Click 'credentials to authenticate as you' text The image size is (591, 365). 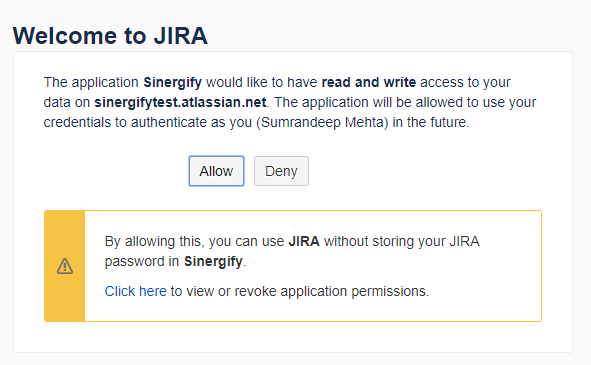(x=147, y=122)
